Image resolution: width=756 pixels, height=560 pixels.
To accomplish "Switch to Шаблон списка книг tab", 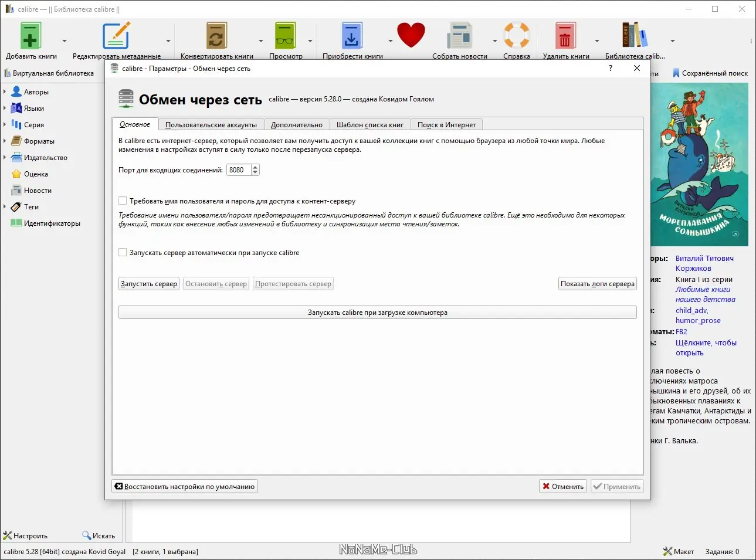I will tap(370, 125).
